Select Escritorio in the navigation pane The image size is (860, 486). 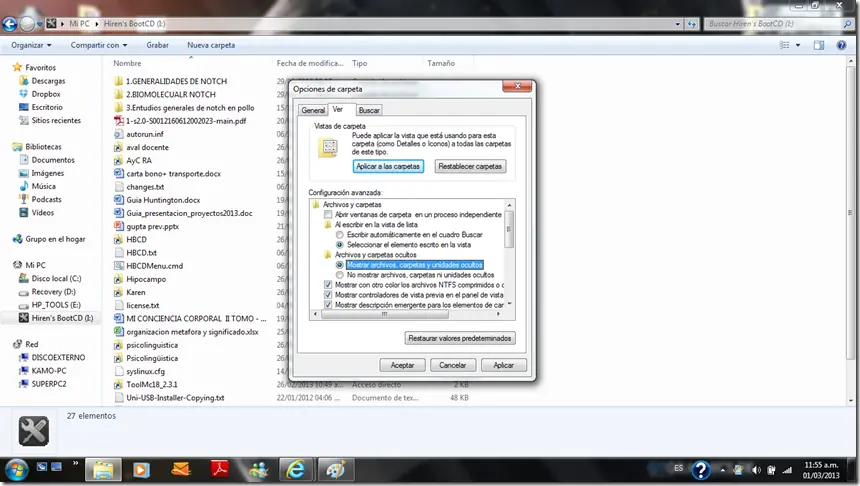[47, 107]
